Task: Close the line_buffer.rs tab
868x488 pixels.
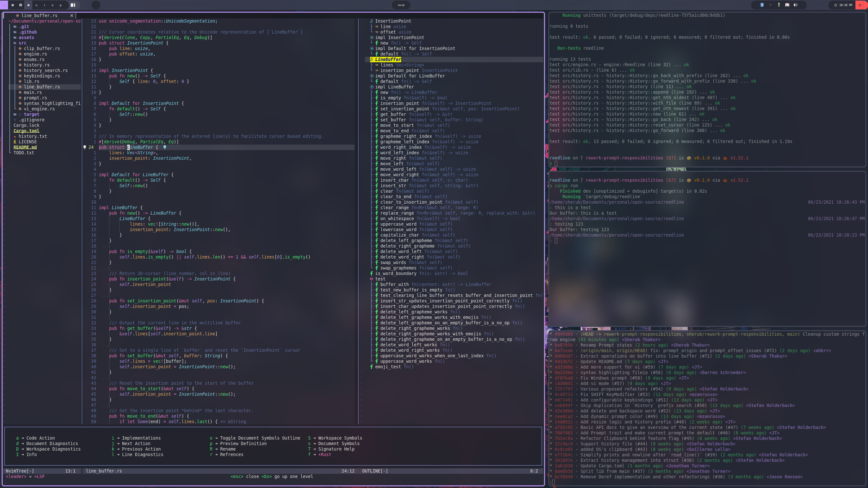Action: (x=71, y=15)
